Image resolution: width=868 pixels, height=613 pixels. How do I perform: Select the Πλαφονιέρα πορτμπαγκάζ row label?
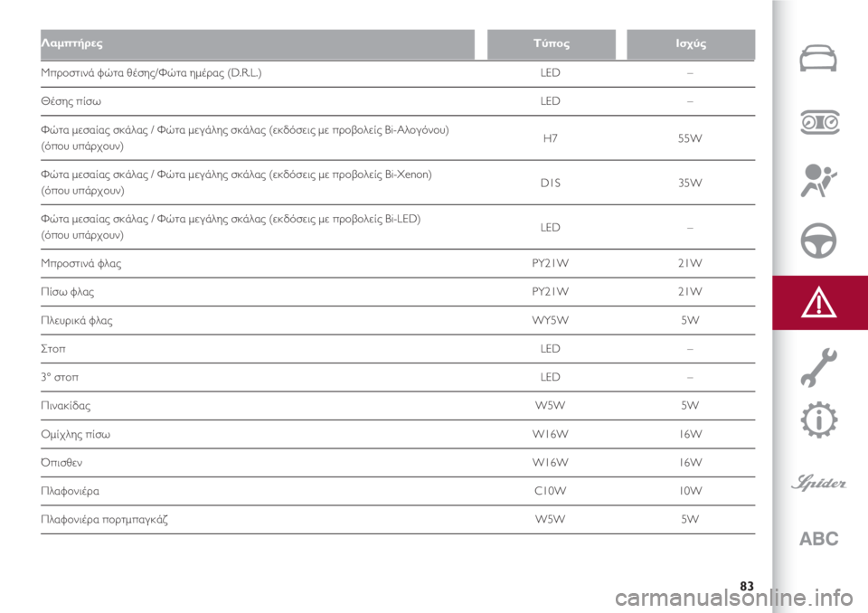(x=104, y=519)
